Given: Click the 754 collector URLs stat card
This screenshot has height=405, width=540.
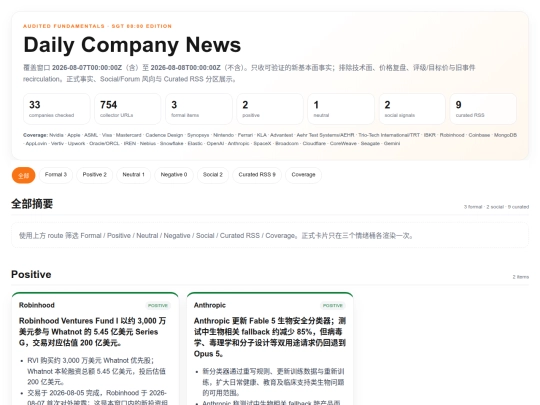Looking at the screenshot, I should 128,109.
